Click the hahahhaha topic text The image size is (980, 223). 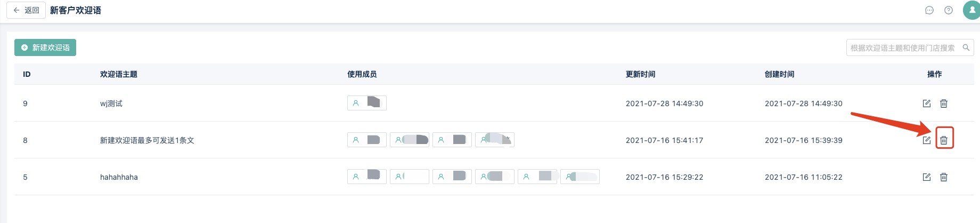coord(119,177)
